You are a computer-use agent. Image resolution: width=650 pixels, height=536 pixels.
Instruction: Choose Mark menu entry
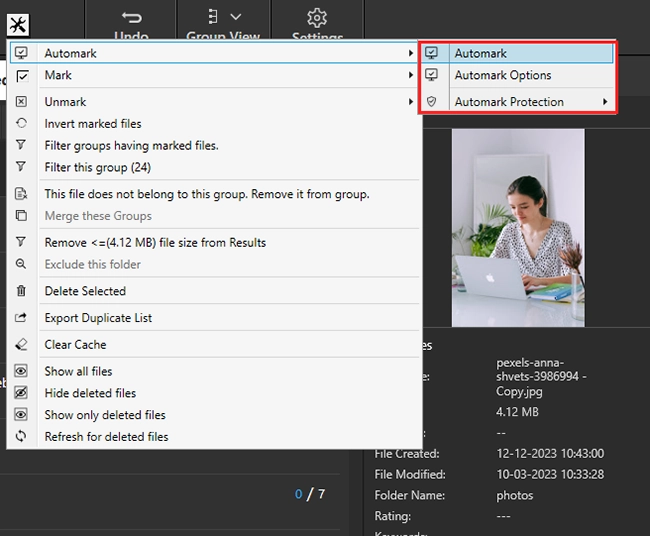[x=214, y=75]
